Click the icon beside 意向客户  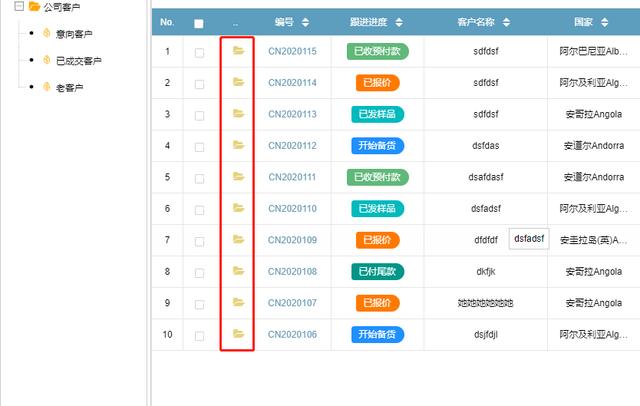point(47,33)
